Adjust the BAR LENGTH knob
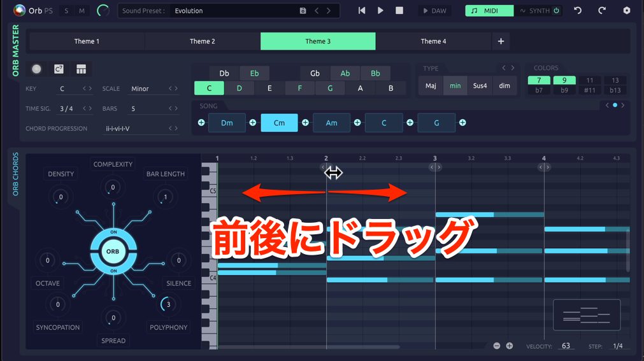Image resolution: width=644 pixels, height=361 pixels. 165,197
